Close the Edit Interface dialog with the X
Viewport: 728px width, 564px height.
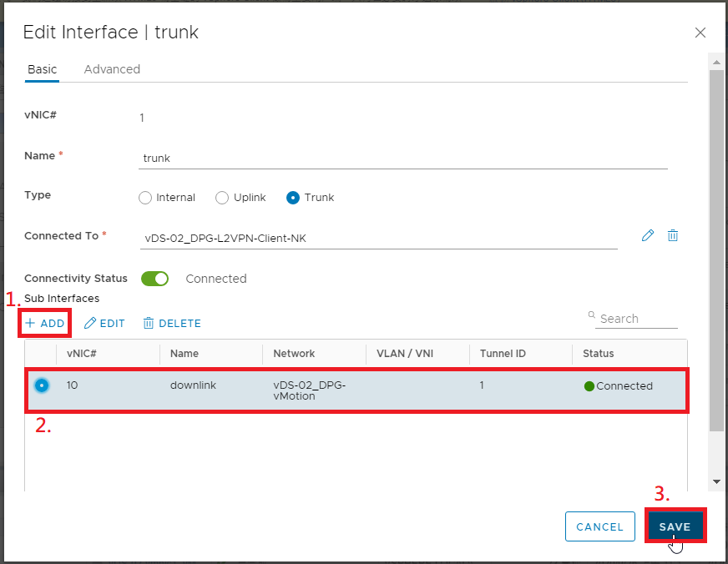[x=700, y=33]
